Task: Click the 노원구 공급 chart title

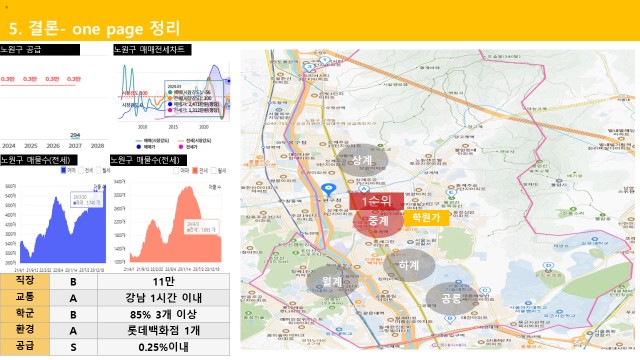Action: tap(40, 50)
